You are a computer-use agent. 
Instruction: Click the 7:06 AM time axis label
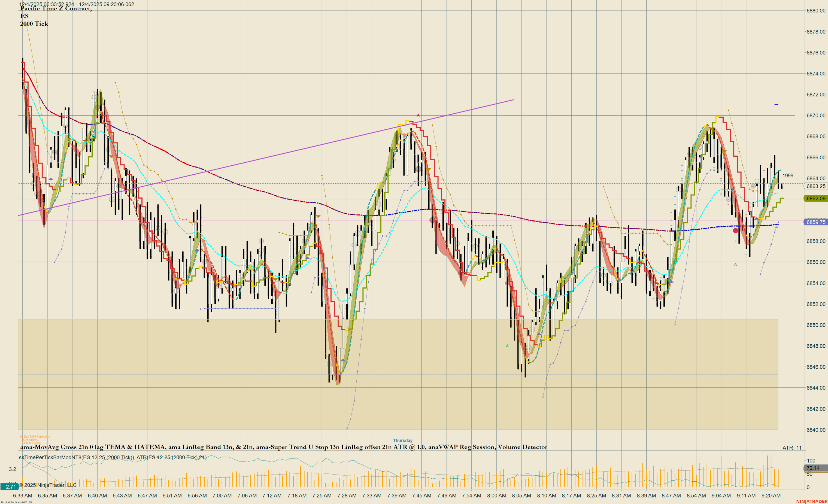point(247,496)
